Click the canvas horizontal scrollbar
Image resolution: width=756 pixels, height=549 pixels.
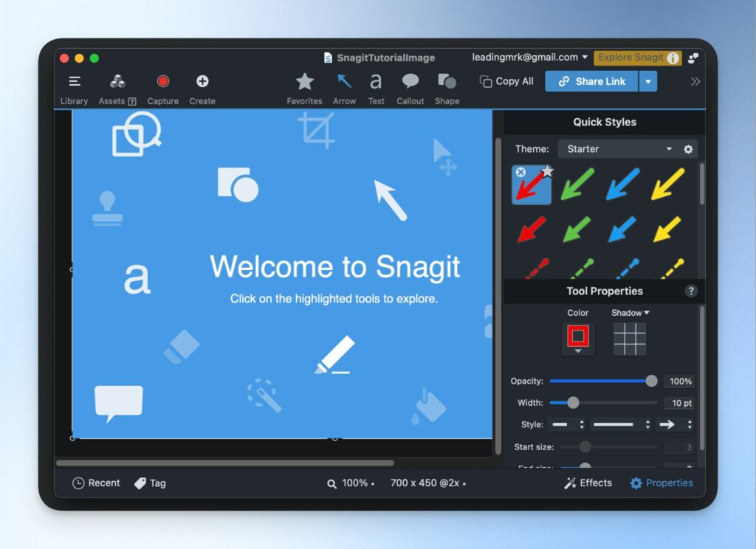pos(224,463)
